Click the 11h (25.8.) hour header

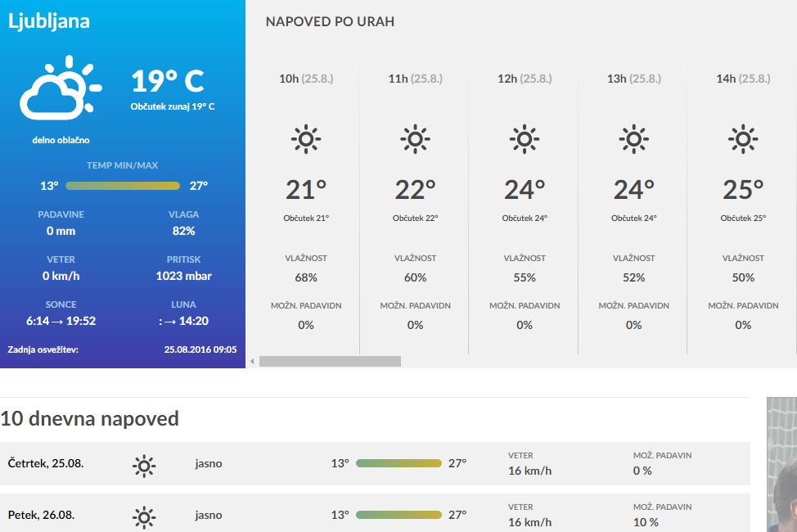point(415,79)
